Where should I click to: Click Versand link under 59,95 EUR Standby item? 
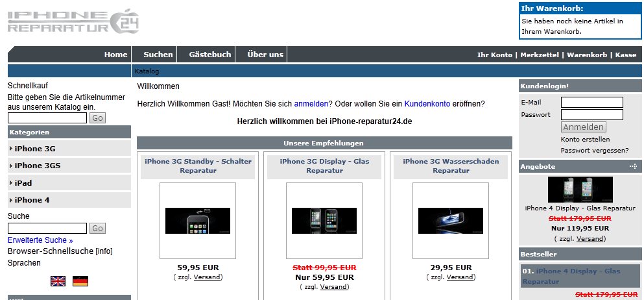(207, 277)
